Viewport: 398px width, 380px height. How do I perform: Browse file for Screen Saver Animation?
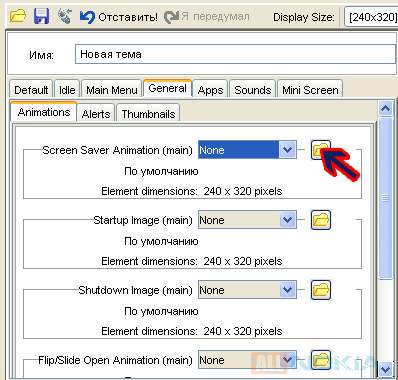[321, 150]
